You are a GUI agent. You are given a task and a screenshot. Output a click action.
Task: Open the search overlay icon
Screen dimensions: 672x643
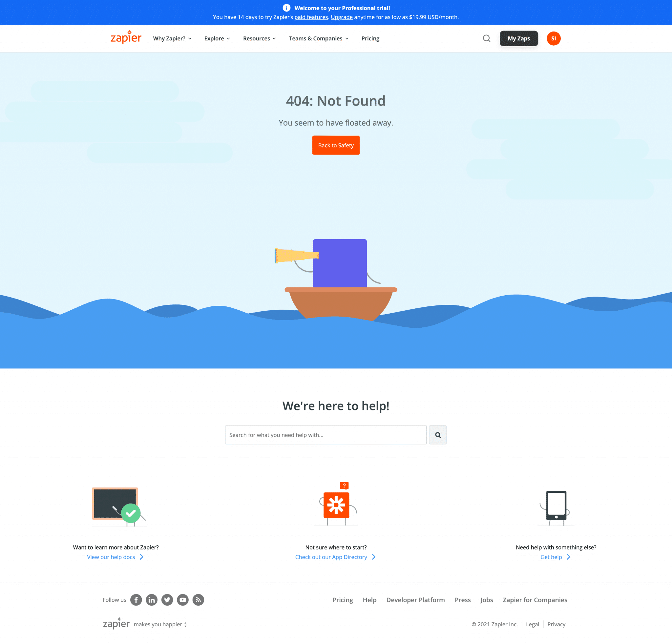[487, 38]
